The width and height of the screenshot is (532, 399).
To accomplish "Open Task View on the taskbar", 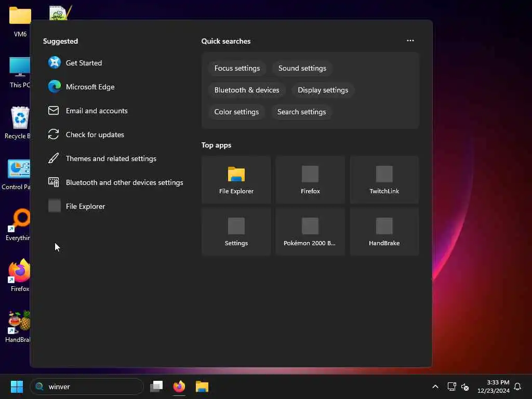I will click(156, 387).
